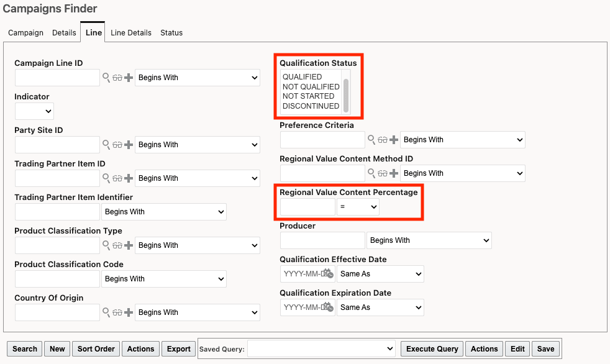Select NOT QUALIFIED in Qualification Status list
The height and width of the screenshot is (364, 610).
click(x=311, y=87)
